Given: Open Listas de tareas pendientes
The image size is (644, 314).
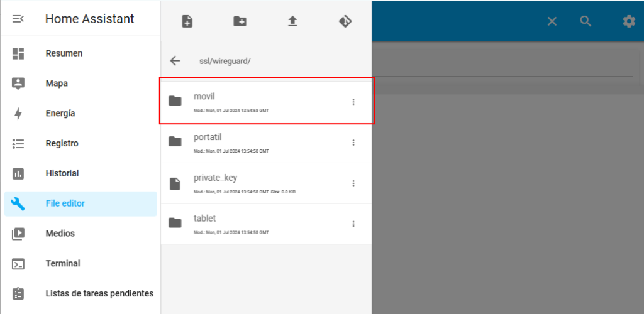Looking at the screenshot, I should [x=99, y=293].
